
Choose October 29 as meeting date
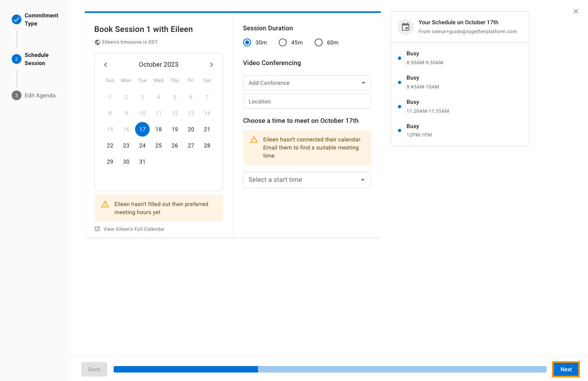click(x=110, y=162)
